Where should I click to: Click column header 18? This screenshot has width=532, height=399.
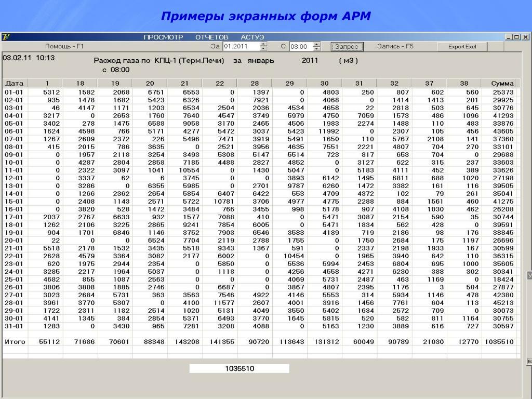tap(80, 83)
